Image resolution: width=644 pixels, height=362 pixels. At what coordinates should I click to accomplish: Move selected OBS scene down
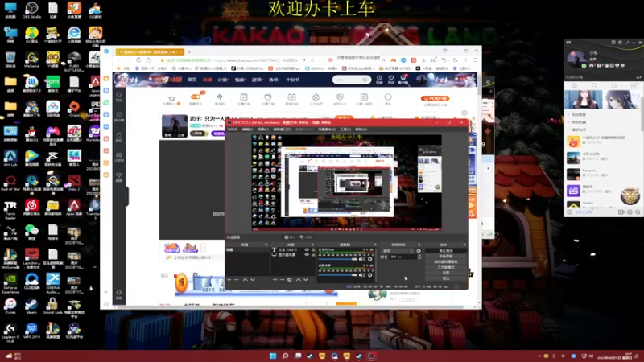point(253,279)
